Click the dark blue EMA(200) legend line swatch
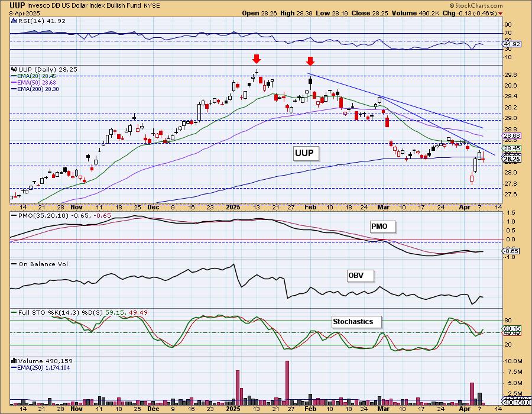532x414 pixels. pos(14,89)
